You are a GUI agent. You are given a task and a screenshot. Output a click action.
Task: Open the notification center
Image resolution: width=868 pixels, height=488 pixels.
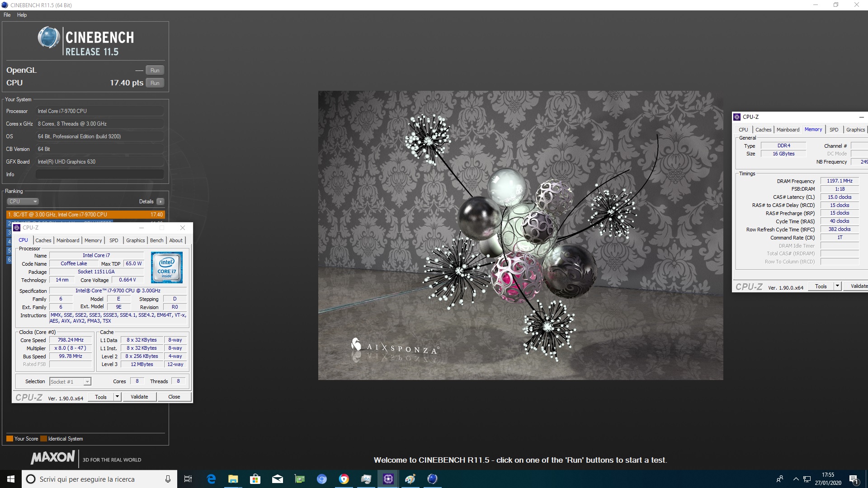point(854,479)
